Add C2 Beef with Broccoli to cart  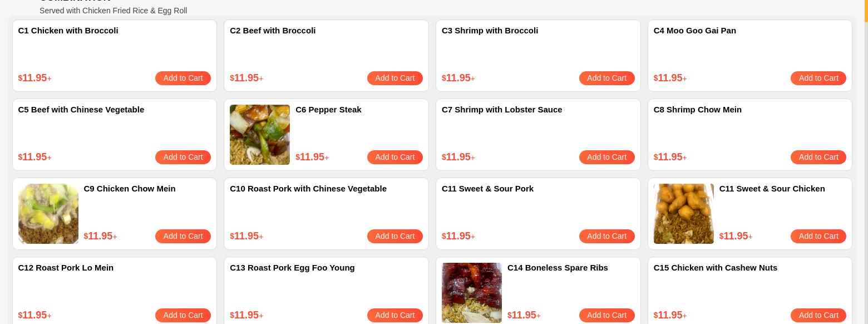[x=394, y=78]
